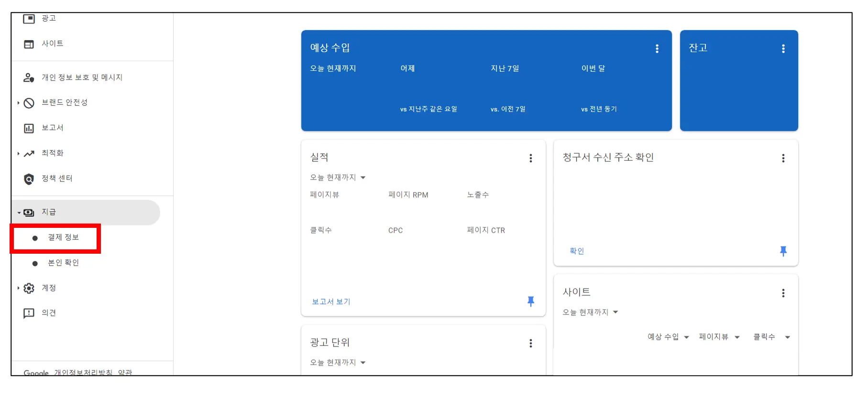Screen dimensions: 868x393
Task: Click vs 전년 동기 text
Action: click(x=599, y=109)
